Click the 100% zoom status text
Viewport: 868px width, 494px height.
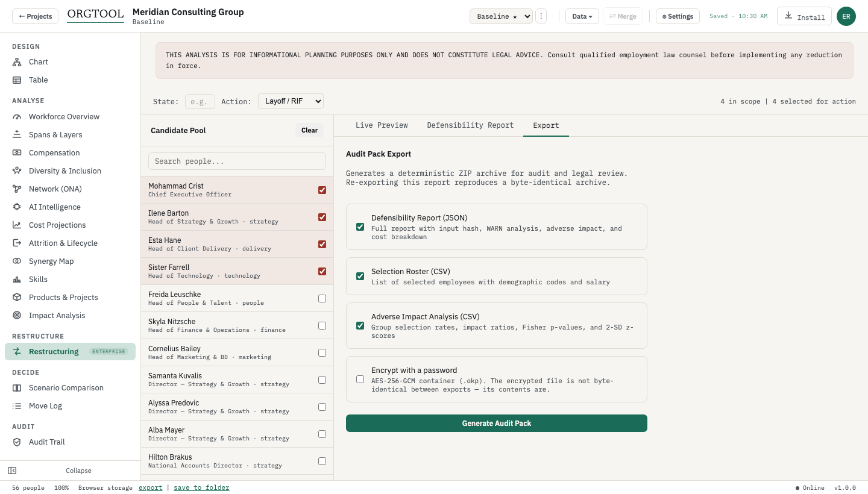click(61, 487)
